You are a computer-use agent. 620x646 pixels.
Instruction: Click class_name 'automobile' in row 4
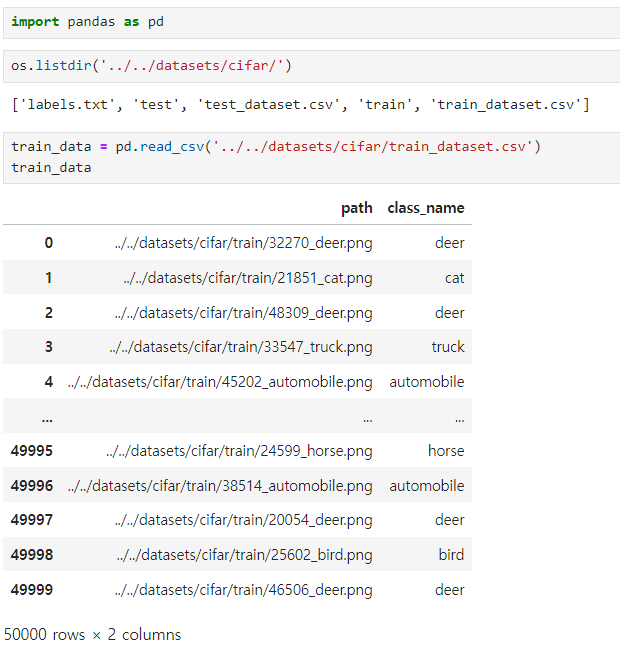coord(427,382)
